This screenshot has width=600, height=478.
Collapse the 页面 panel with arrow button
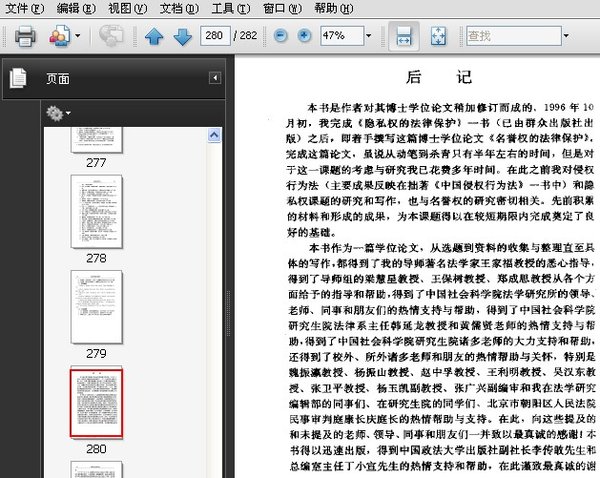tap(214, 78)
